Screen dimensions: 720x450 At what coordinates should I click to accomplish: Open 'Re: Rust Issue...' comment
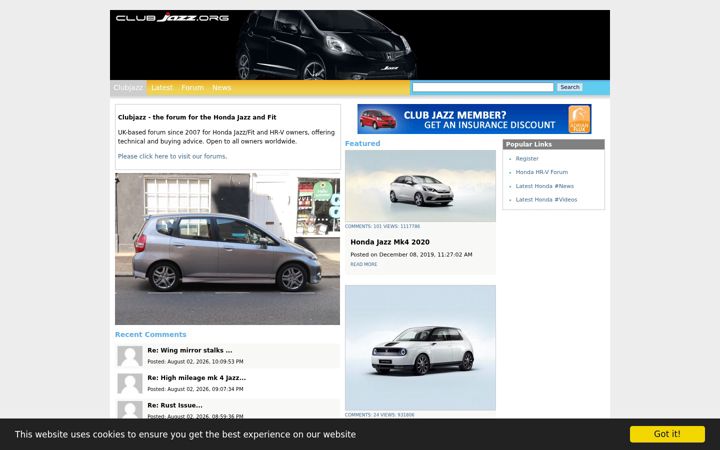(174, 405)
